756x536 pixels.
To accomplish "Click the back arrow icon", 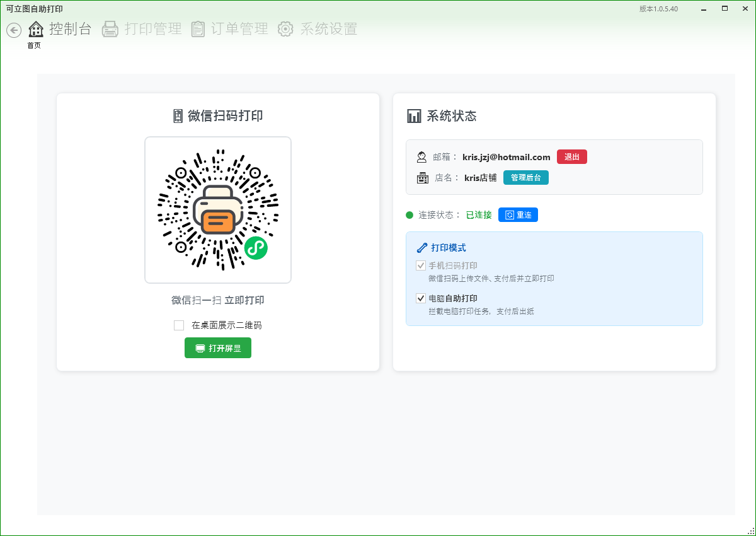I will [x=14, y=30].
